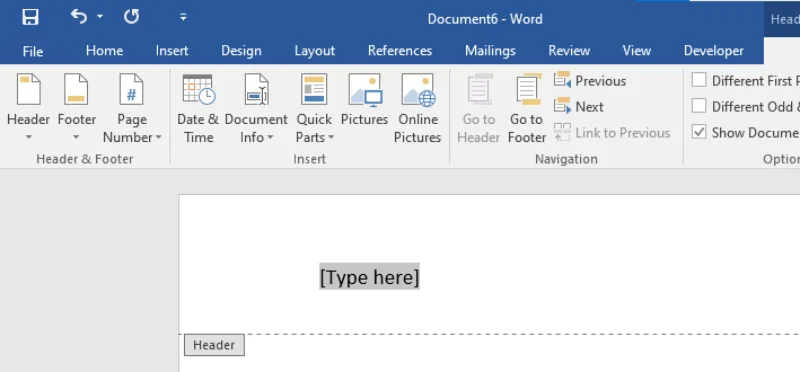Click the Page Number icon
800x372 pixels.
pyautogui.click(x=132, y=90)
